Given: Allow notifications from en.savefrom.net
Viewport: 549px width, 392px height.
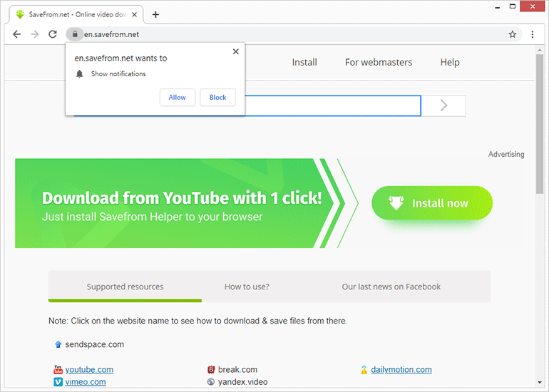Looking at the screenshot, I should (x=177, y=98).
